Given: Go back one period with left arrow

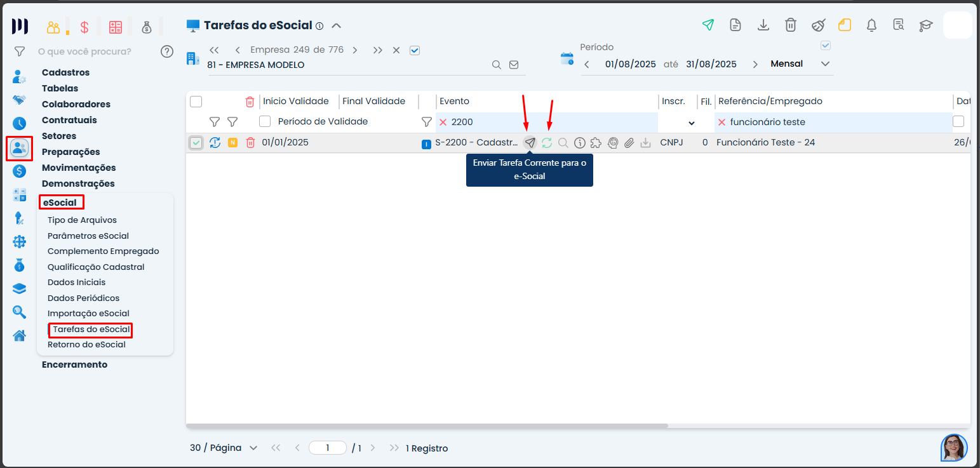Looking at the screenshot, I should [587, 64].
